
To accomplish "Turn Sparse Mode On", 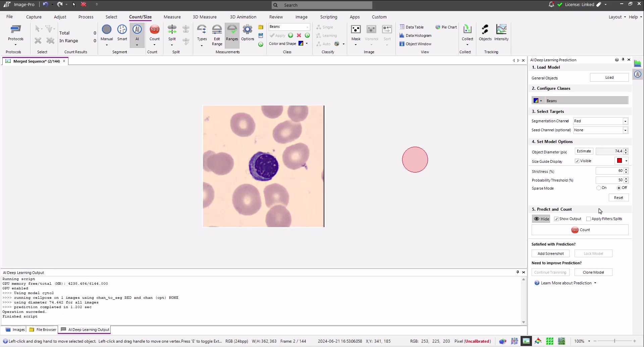I will tap(599, 188).
